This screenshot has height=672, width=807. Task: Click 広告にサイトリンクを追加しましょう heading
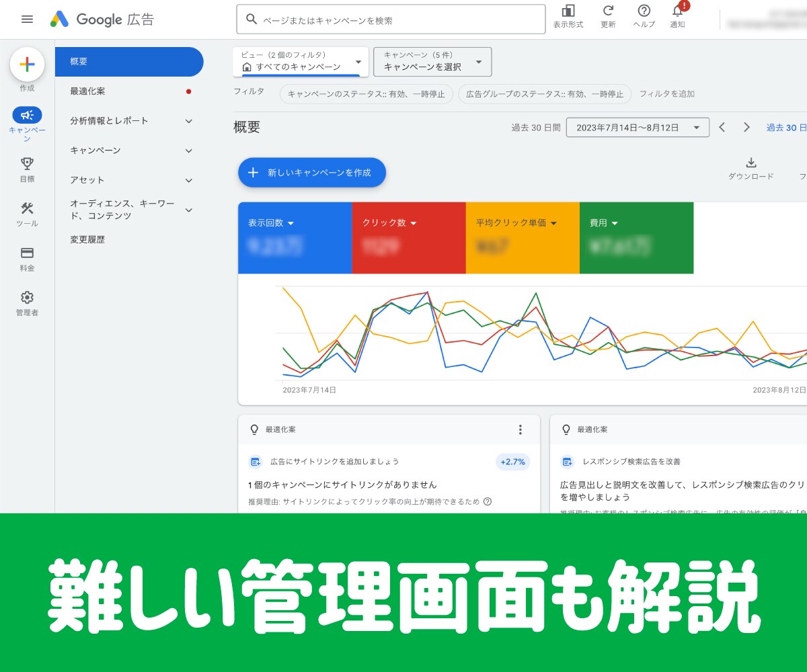click(x=335, y=462)
